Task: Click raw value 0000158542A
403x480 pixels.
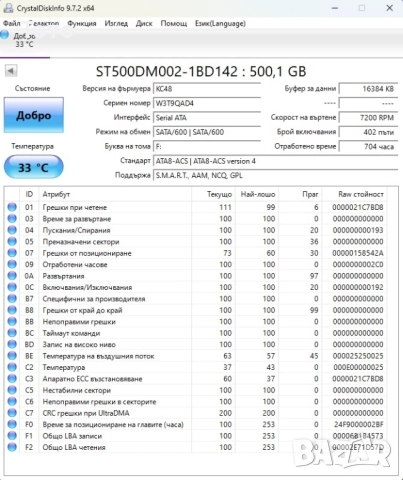Action: 358,253
